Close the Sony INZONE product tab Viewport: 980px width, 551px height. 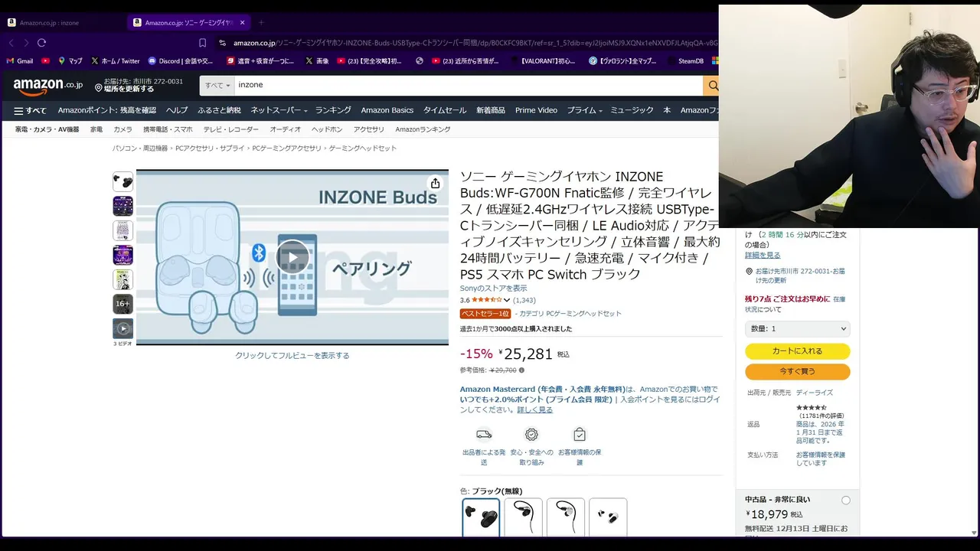click(x=243, y=22)
